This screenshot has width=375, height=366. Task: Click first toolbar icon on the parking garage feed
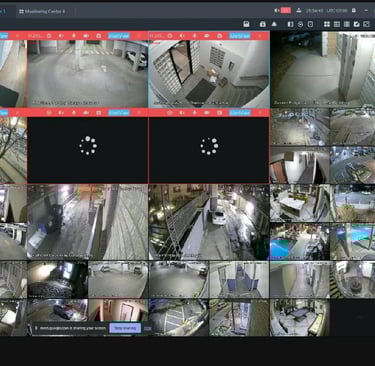49,36
